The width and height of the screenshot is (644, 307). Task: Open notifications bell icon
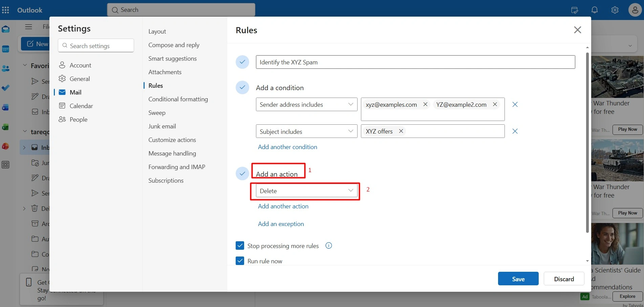point(595,10)
